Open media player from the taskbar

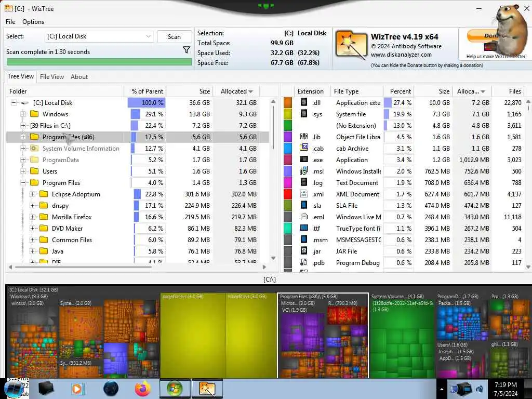point(77,389)
